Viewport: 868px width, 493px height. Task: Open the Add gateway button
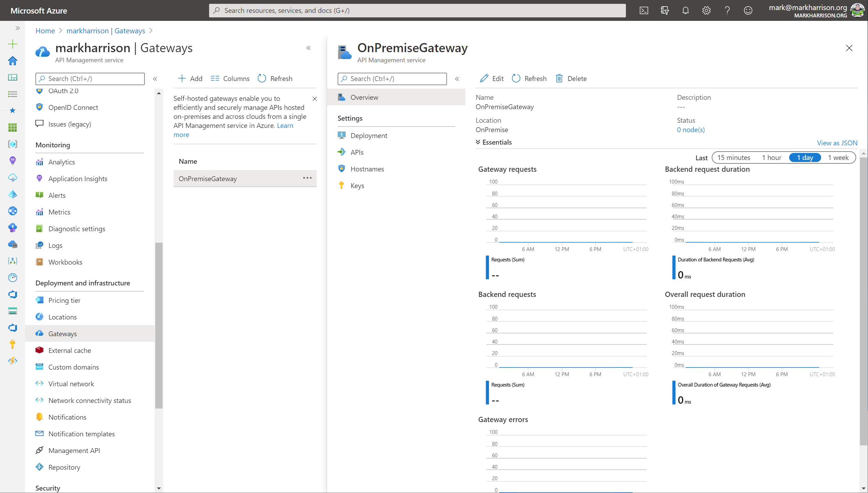tap(190, 78)
